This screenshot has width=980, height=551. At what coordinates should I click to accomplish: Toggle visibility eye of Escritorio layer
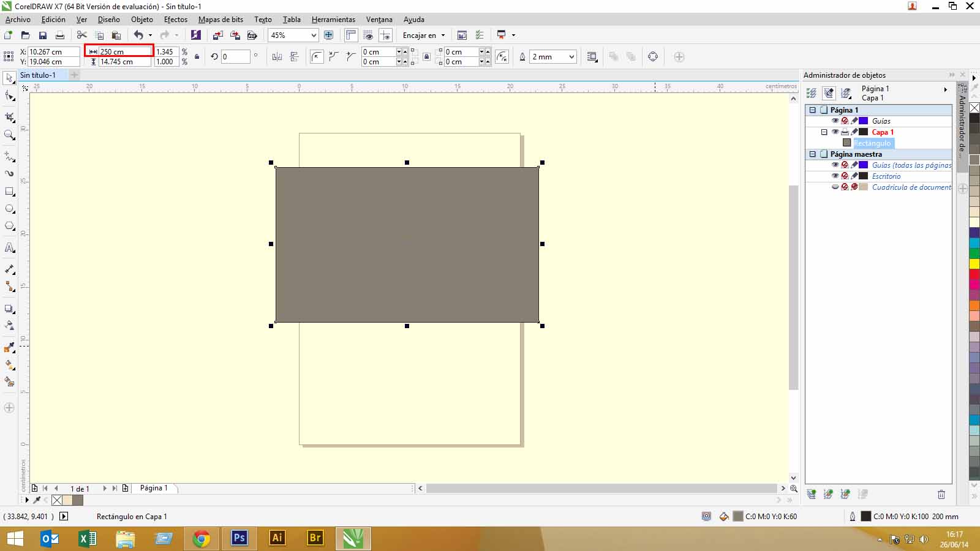835,176
